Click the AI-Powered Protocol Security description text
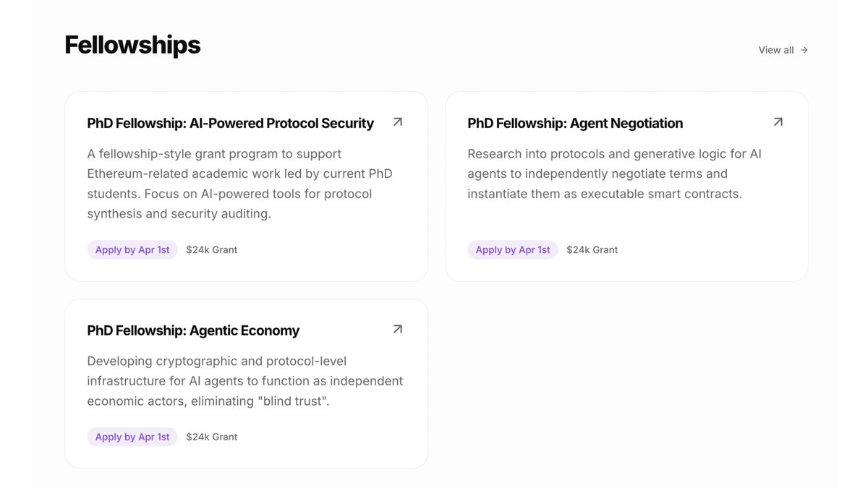 click(x=240, y=184)
